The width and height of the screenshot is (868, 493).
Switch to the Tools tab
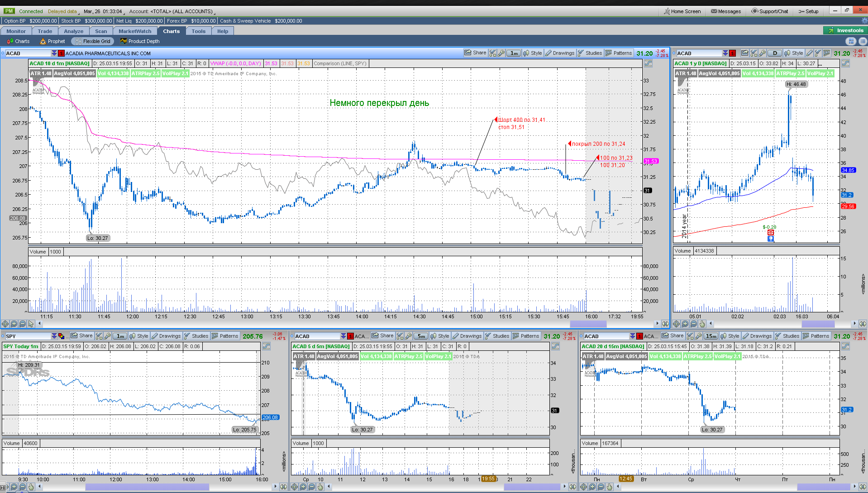click(198, 31)
